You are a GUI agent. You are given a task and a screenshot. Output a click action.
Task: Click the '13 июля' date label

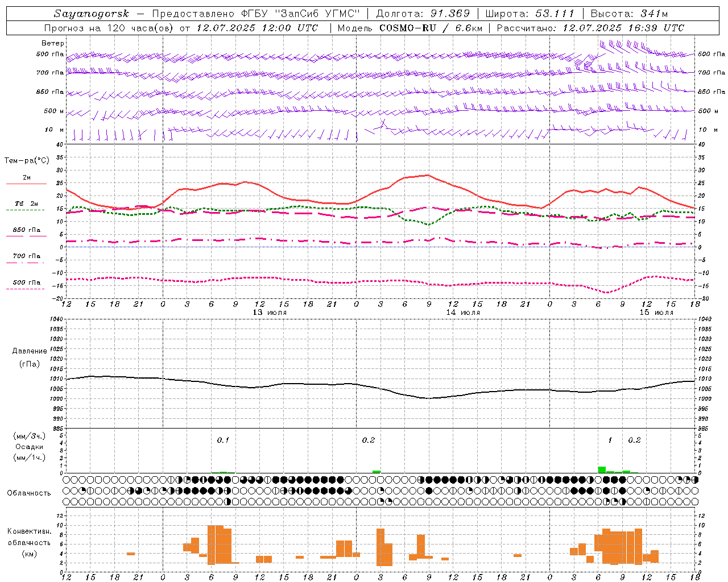tap(270, 313)
